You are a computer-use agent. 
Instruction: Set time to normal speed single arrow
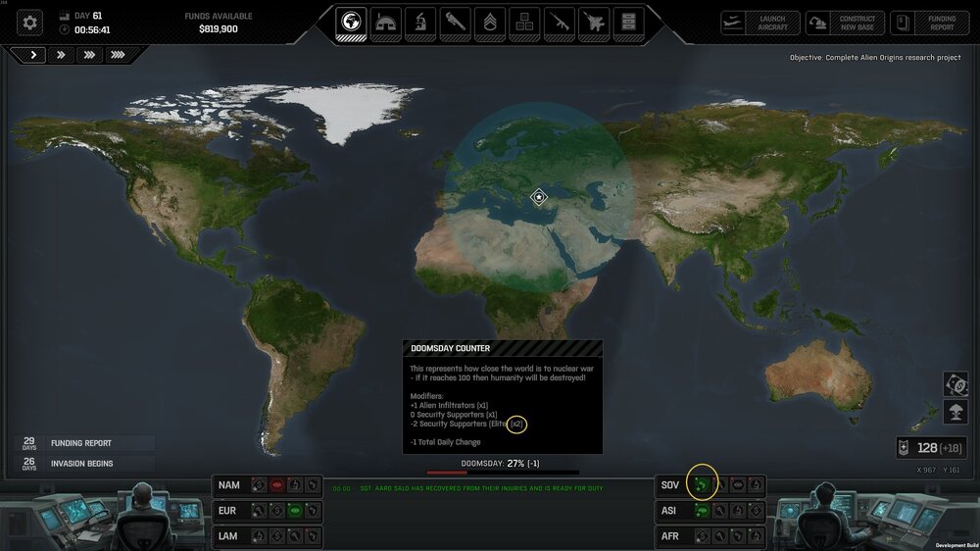(33, 55)
